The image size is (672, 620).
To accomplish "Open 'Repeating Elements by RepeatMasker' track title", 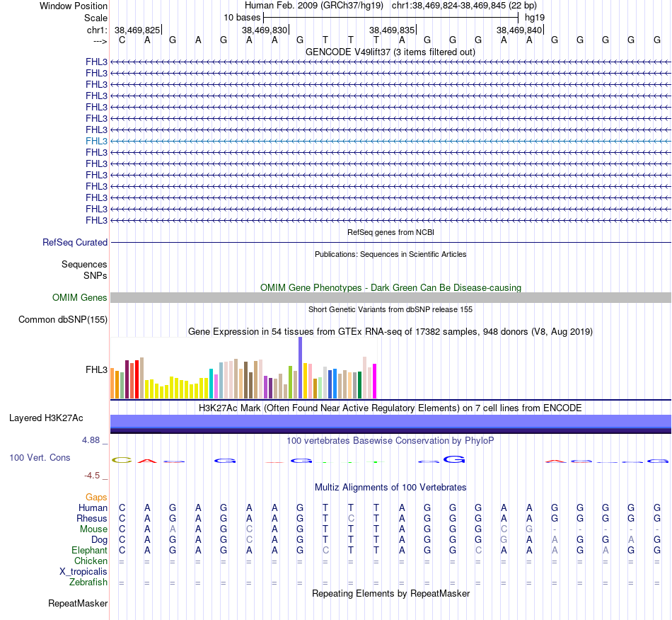I will [390, 593].
